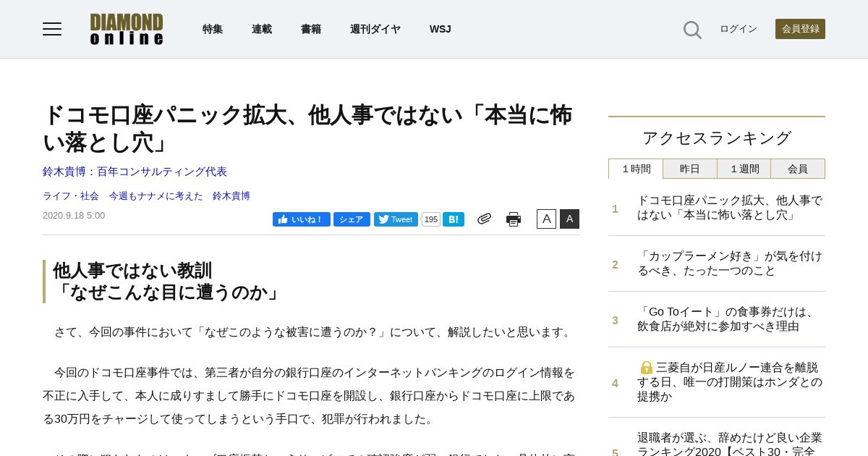Click アクセスランキング heading
This screenshot has height=456, width=868.
(x=717, y=138)
